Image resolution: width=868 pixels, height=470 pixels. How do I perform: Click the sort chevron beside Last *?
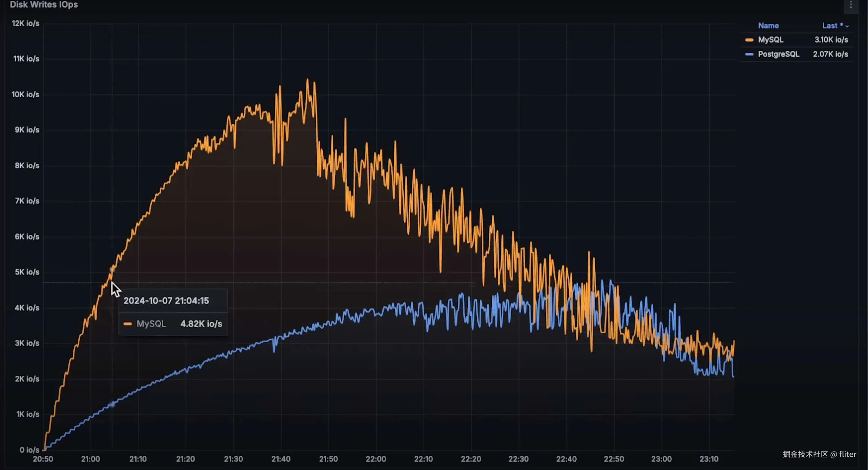847,26
